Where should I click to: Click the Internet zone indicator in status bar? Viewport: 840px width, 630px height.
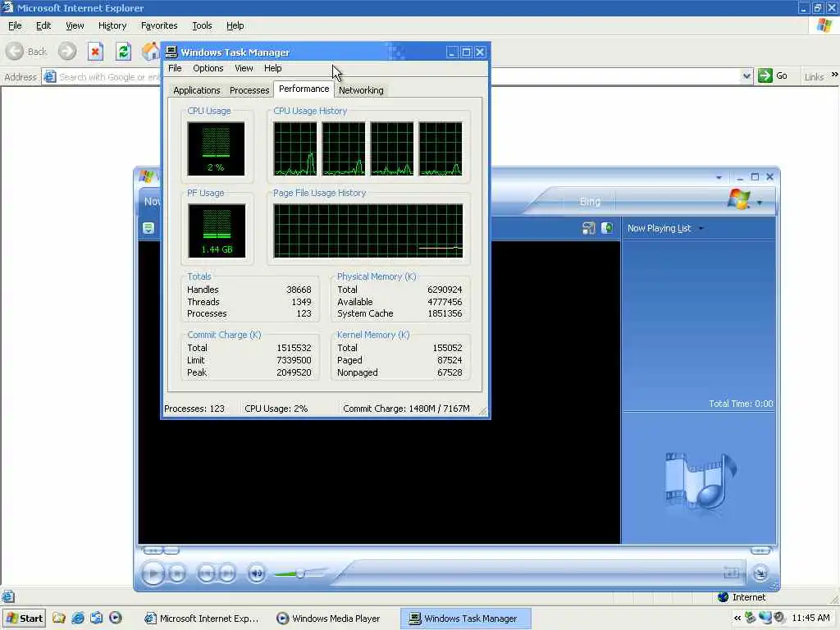click(742, 597)
